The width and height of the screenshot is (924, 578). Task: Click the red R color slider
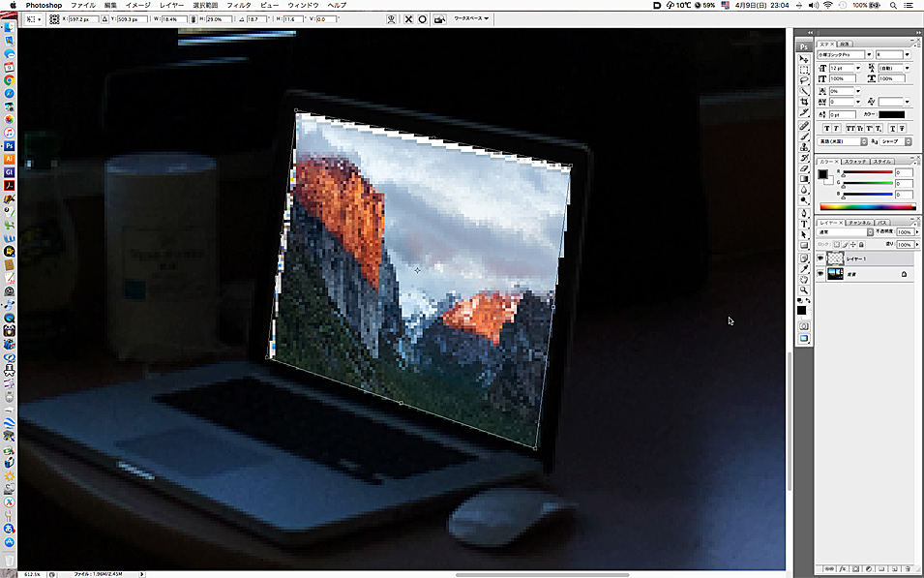pyautogui.click(x=868, y=172)
